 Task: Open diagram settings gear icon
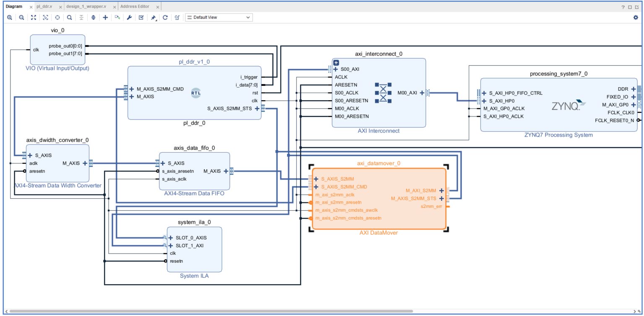[636, 18]
